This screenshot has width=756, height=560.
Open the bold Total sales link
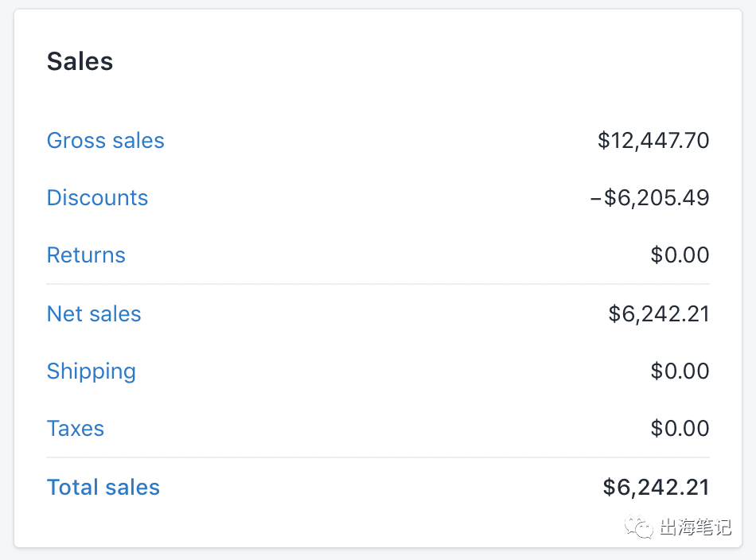103,488
